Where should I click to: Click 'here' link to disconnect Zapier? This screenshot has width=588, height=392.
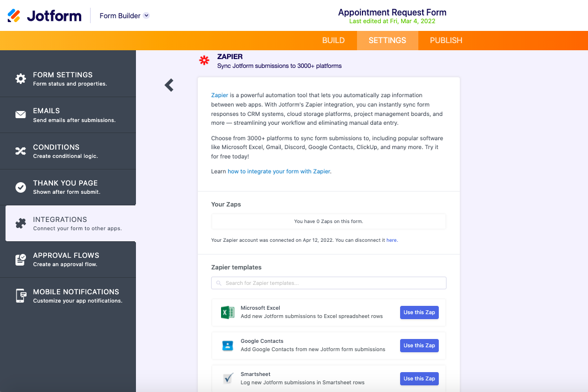(391, 240)
